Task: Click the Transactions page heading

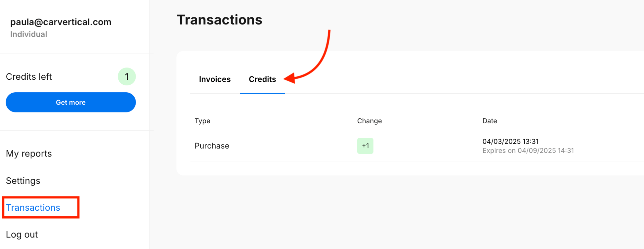Action: (x=220, y=20)
